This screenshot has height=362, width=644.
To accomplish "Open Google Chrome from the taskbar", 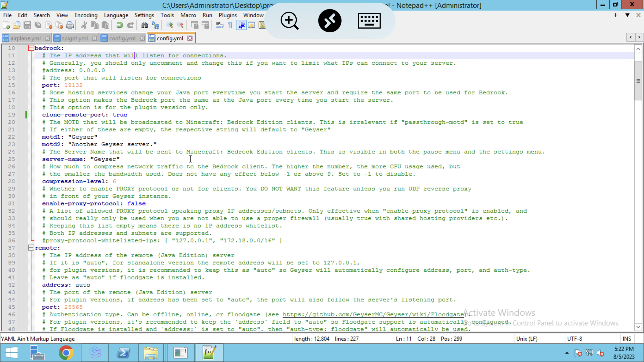I will click(x=66, y=353).
